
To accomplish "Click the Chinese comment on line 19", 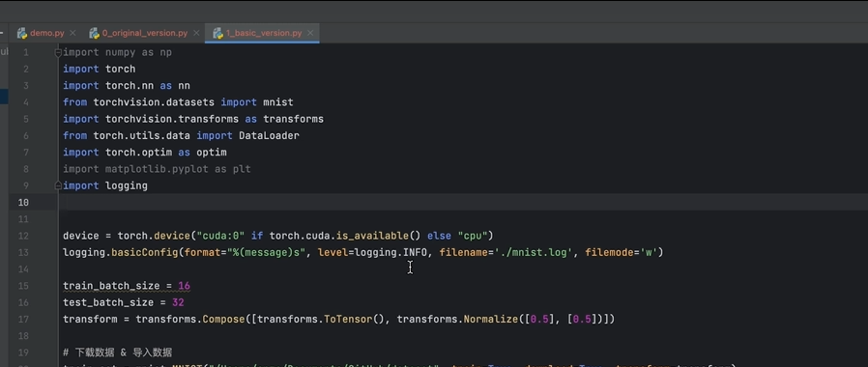I will [117, 353].
